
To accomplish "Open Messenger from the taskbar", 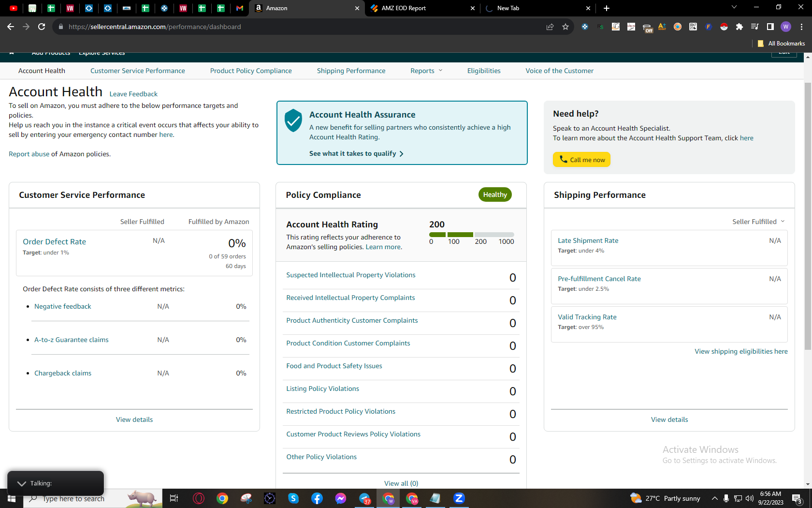I will 341,498.
